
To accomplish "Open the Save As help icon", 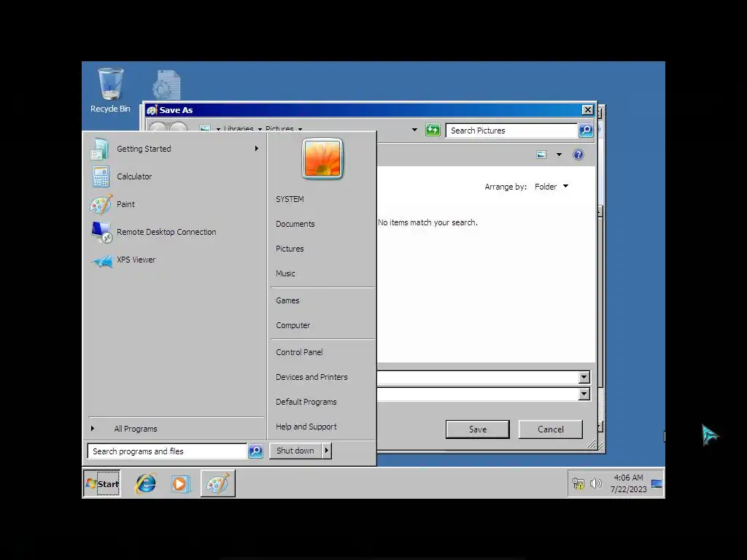I will coord(578,155).
